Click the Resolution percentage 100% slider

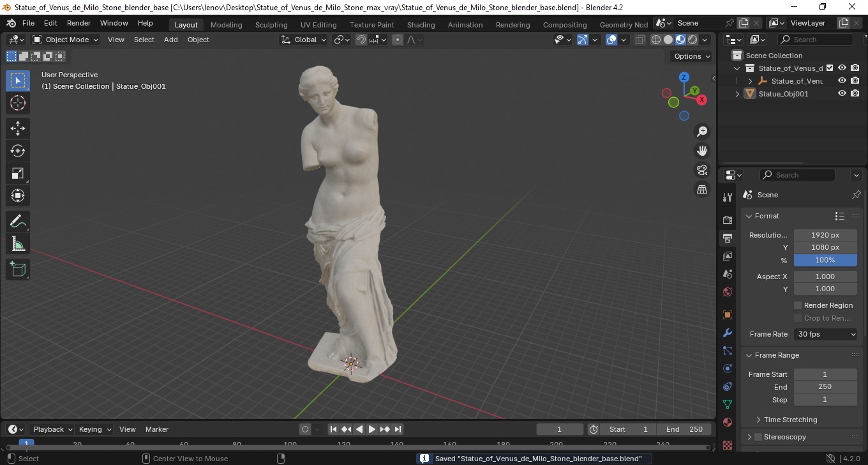[825, 260]
